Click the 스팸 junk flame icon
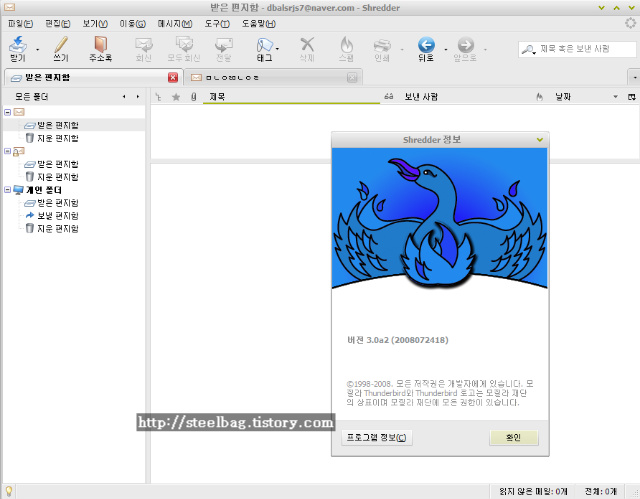Viewport: 640px width, 499px height. (346, 44)
